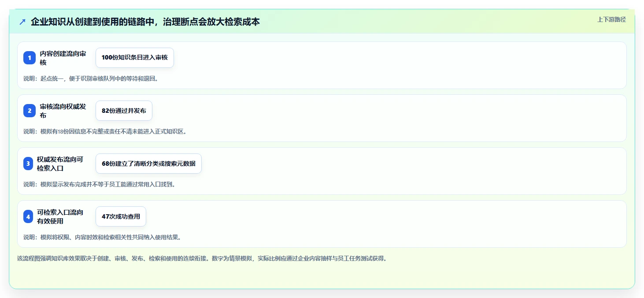This screenshot has height=298, width=644.
Task: Select step number 4 badge
Action: [x=28, y=216]
